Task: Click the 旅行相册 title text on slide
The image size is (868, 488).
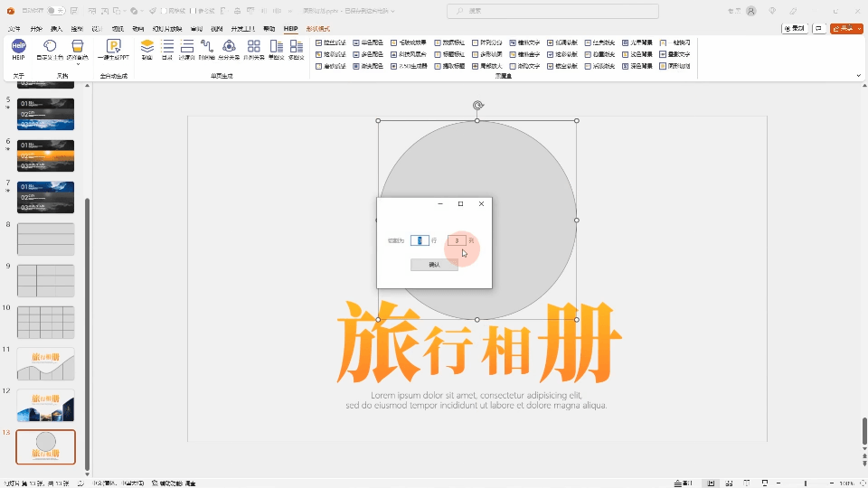Action: 479,343
